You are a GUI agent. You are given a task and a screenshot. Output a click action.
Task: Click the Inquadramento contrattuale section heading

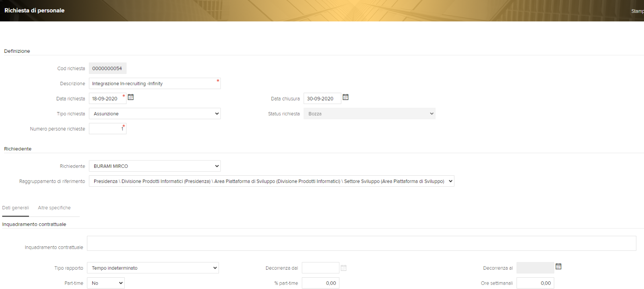(x=34, y=225)
